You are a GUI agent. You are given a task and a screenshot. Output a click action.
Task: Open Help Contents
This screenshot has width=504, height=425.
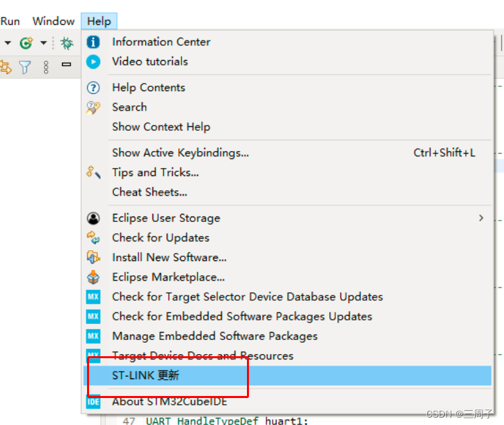pyautogui.click(x=287, y=88)
